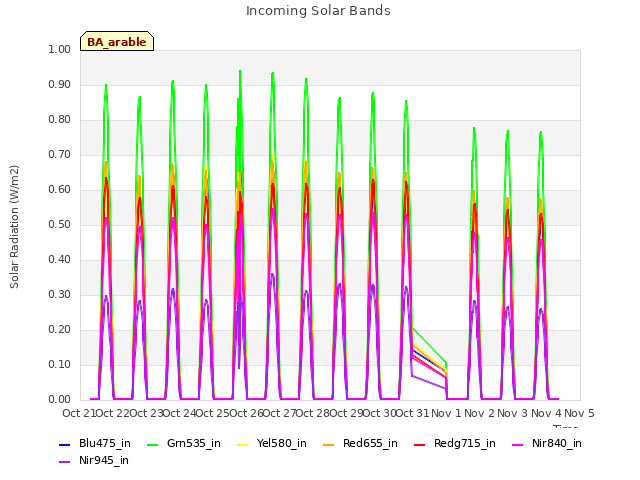Click the purple Nir945_in legend swatch
This screenshot has height=480, width=640.
point(65,462)
